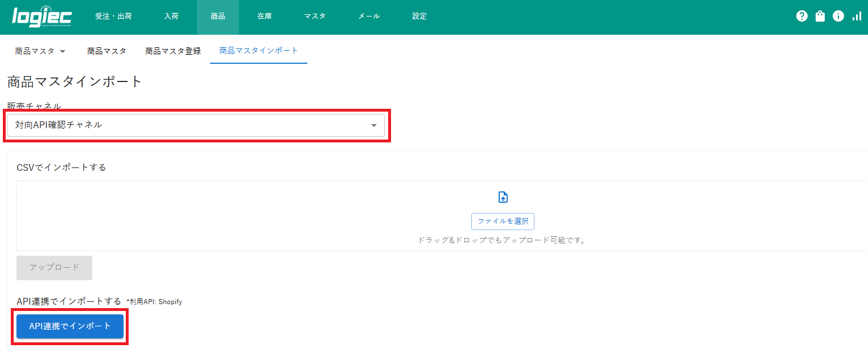Go to the 入荷 menu
The image size is (868, 348).
tap(171, 17)
